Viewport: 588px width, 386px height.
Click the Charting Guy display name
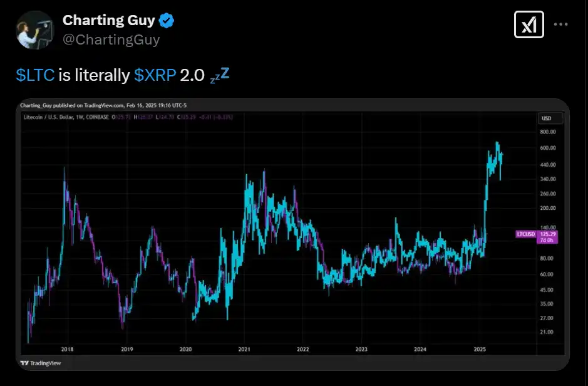coord(108,21)
